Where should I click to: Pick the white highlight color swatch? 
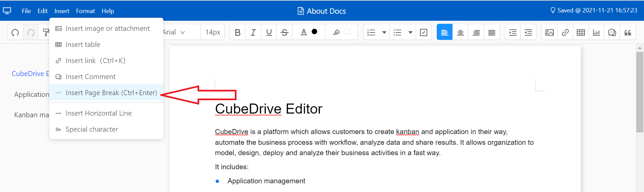(347, 31)
